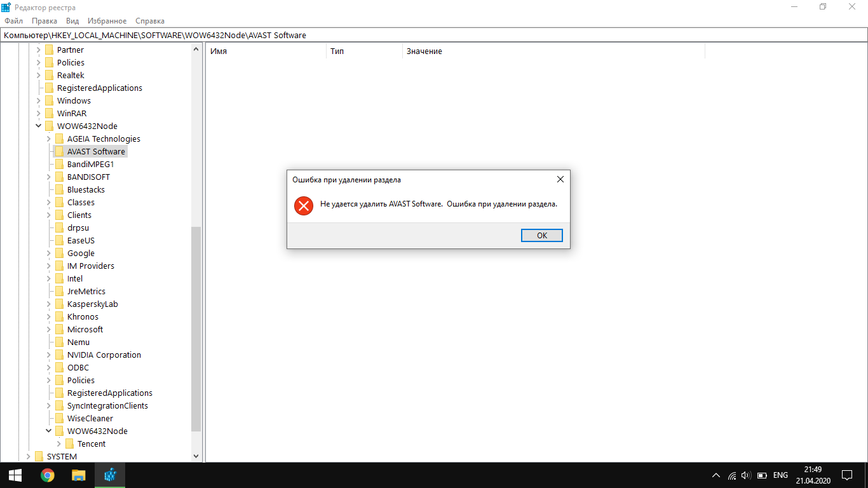868x488 pixels.
Task: Select the Khronos key
Action: point(83,316)
